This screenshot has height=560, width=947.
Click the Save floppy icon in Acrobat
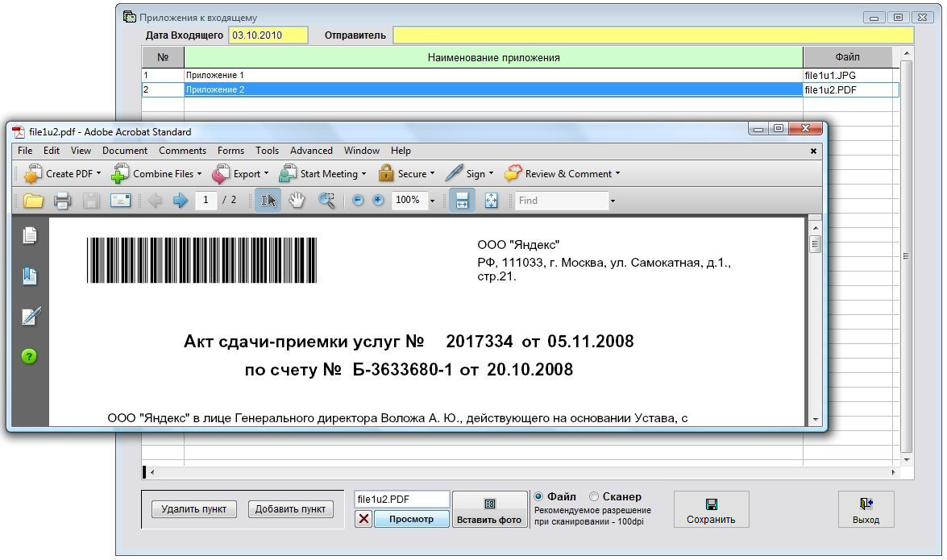pos(91,201)
